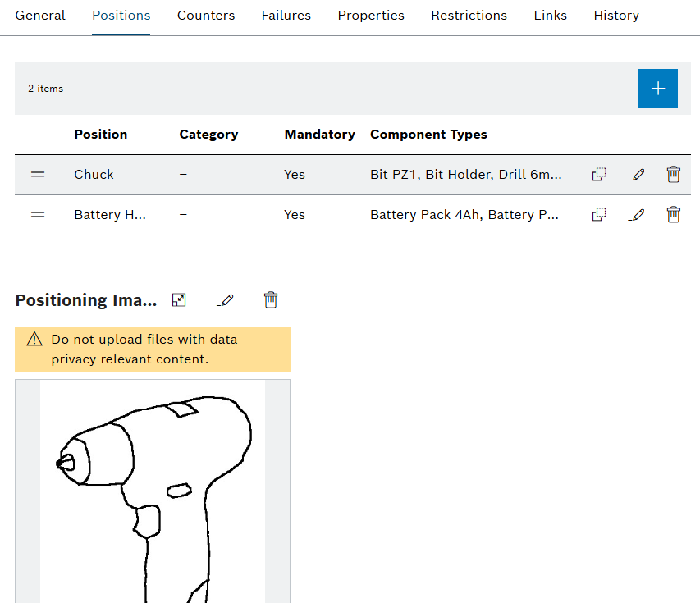Click component types 'Bit PZ1, Bit Holder, Drill 6m...'
Image resolution: width=700 pixels, height=603 pixels.
(465, 175)
